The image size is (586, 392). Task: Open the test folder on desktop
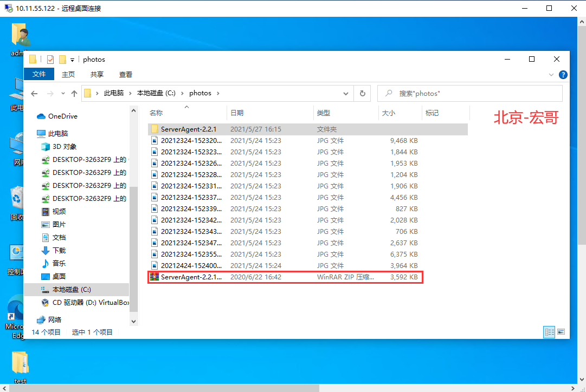pyautogui.click(x=20, y=367)
